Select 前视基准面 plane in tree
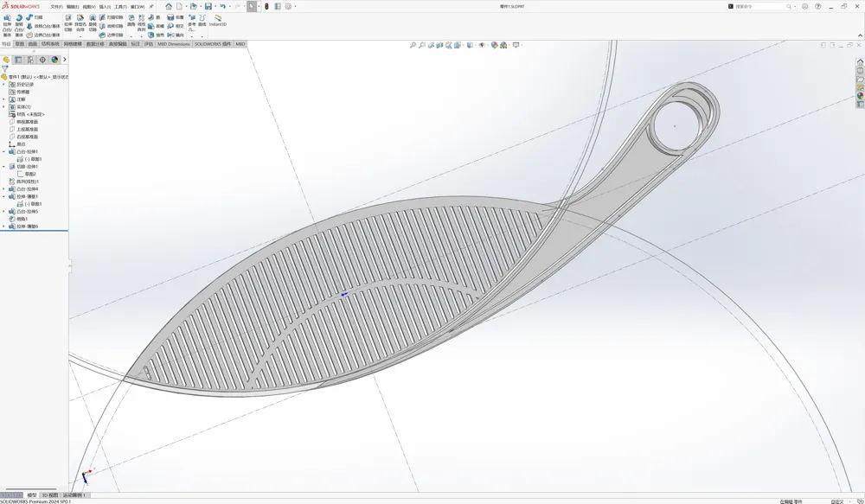 (x=23, y=122)
